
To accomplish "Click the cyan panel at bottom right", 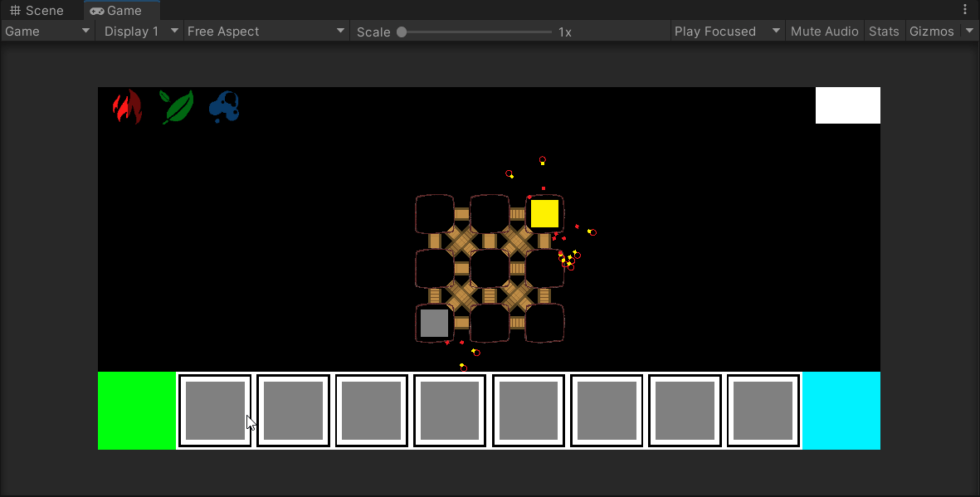I will point(841,411).
